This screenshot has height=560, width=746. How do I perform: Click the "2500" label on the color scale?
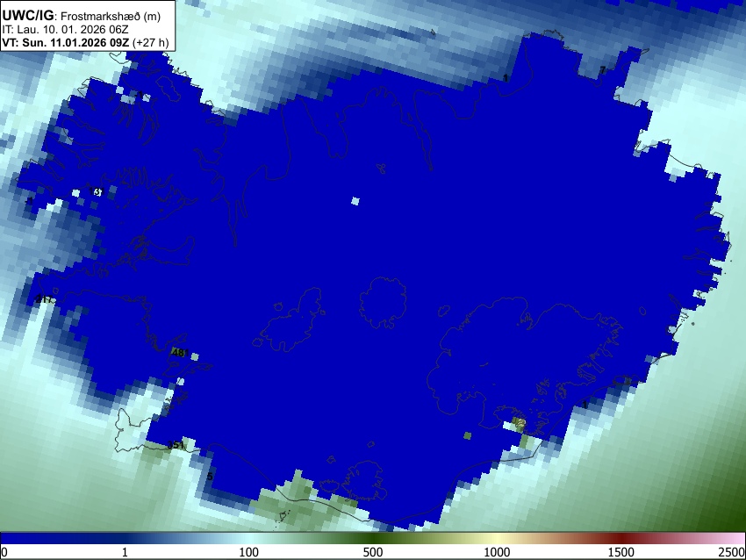(x=732, y=552)
